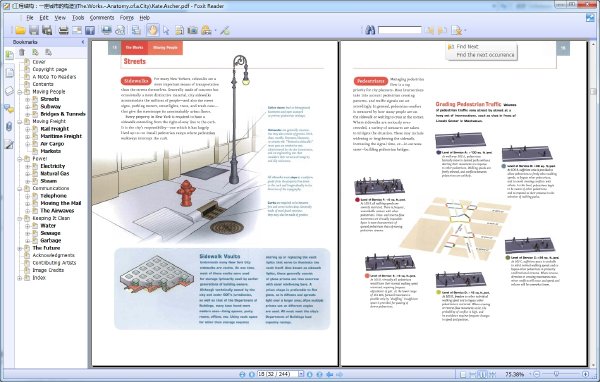Select the Select Text tool icon

point(179,30)
